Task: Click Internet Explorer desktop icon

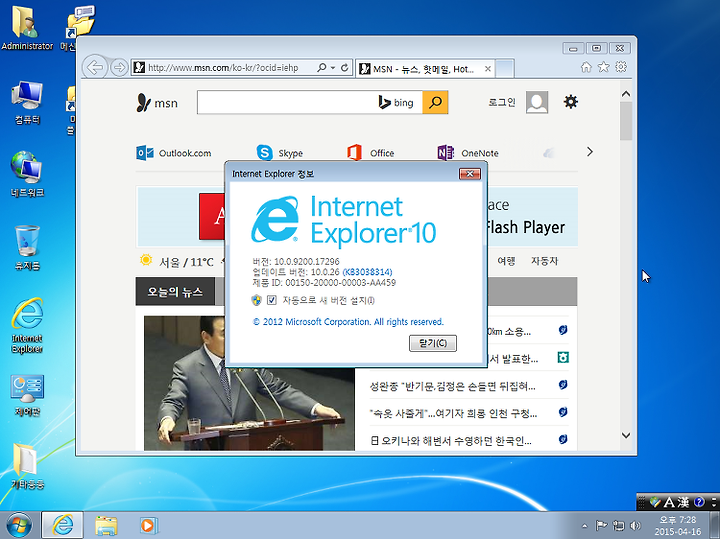Action: click(x=27, y=325)
